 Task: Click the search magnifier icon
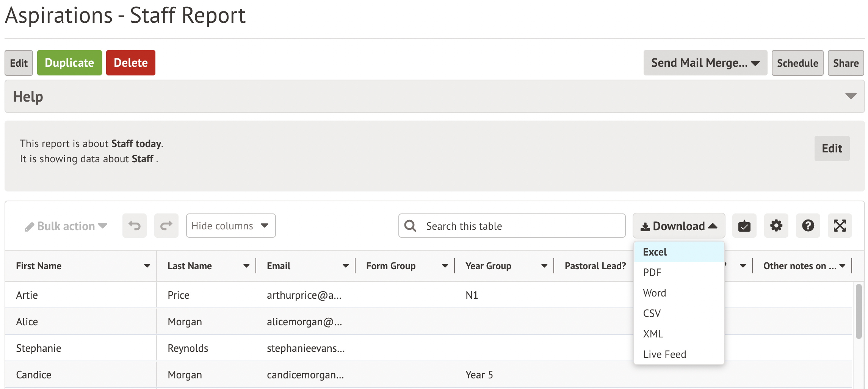pyautogui.click(x=410, y=226)
